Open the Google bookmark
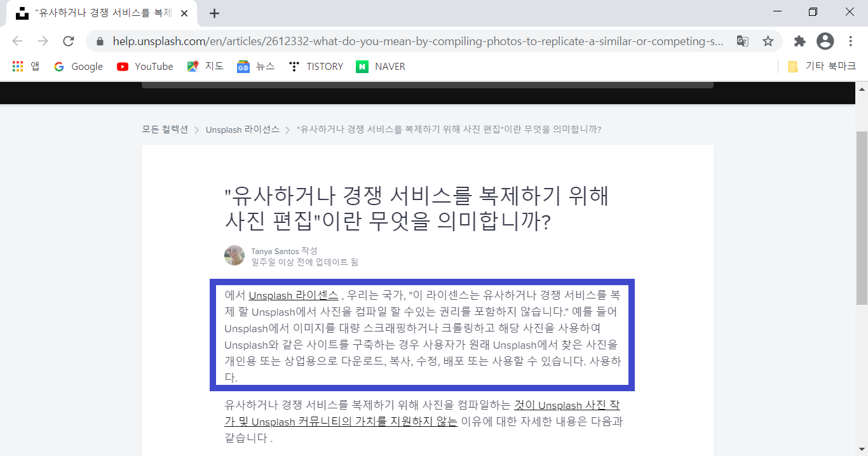868x456 pixels. [78, 66]
